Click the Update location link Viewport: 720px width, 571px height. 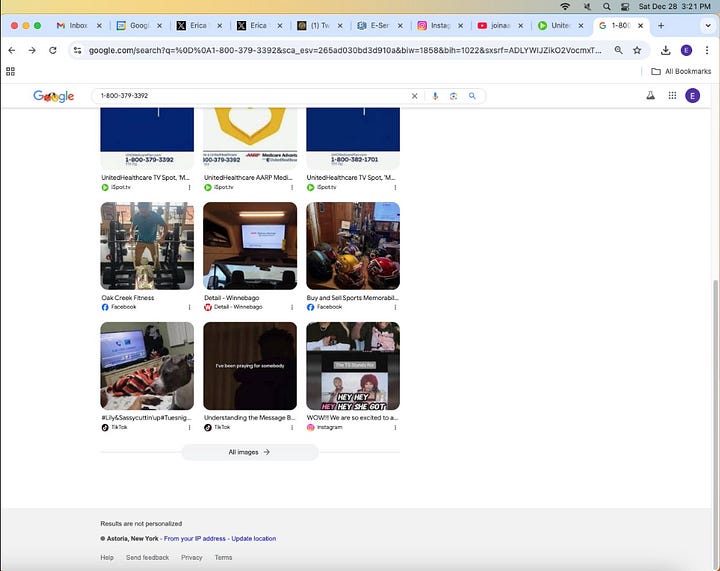(x=253, y=538)
